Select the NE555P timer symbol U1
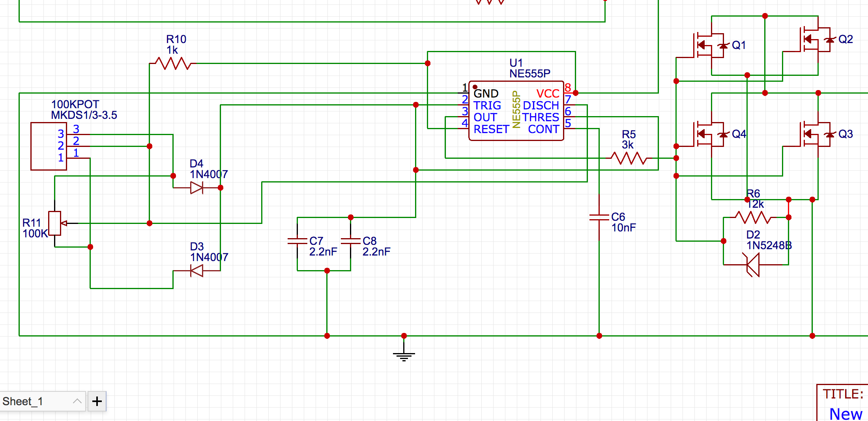 coord(516,111)
